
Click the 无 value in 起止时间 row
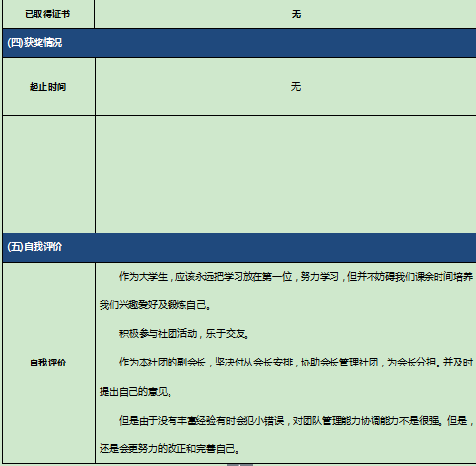[x=296, y=87]
